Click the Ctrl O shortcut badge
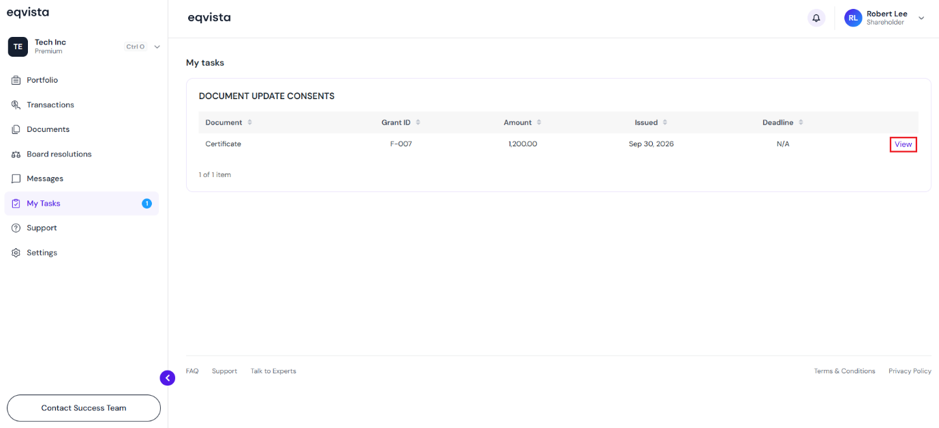This screenshot has width=939, height=428. [135, 47]
